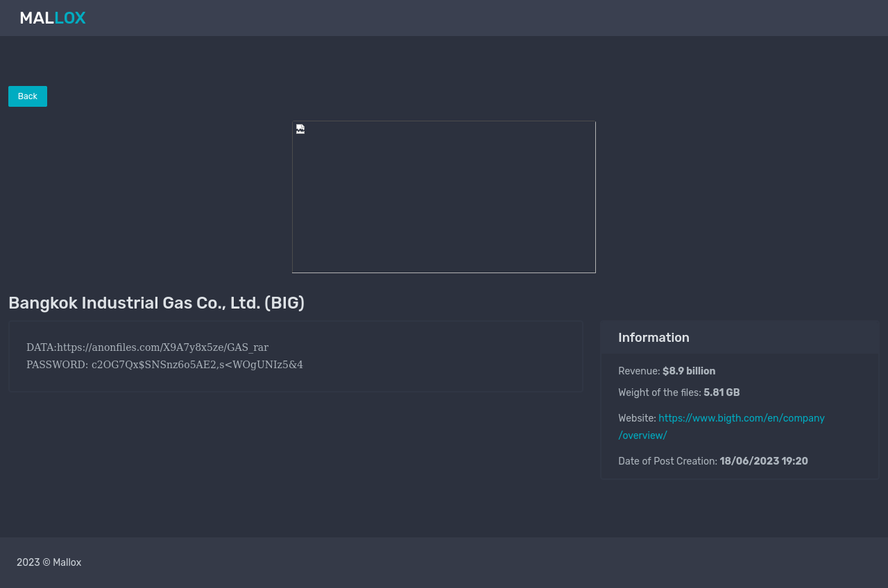Click the "Date of Post Creation:" label
This screenshot has width=888, height=588.
click(x=667, y=461)
